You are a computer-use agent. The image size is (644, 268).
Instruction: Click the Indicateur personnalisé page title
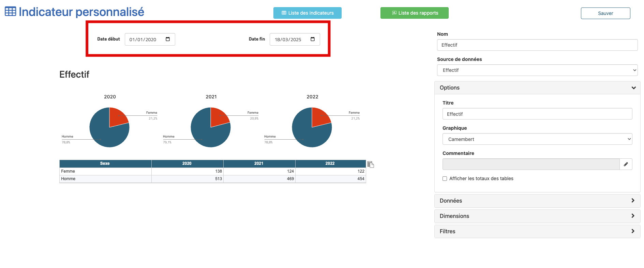pos(81,12)
